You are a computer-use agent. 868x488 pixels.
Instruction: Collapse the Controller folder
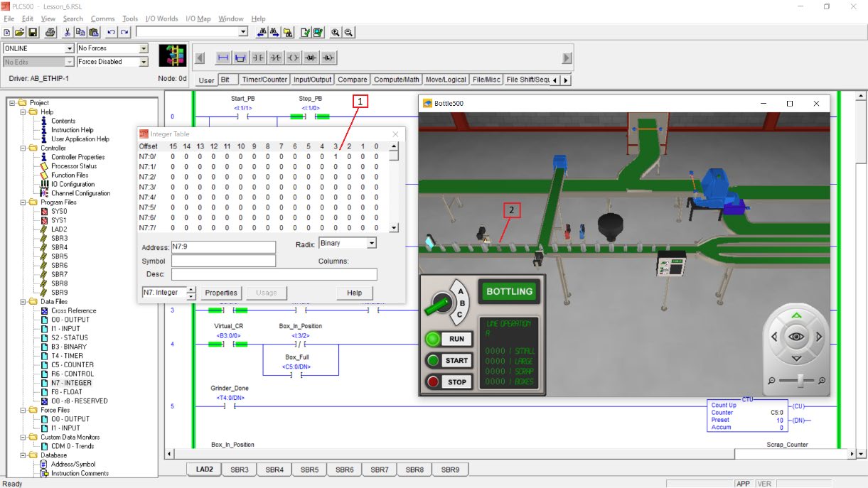(23, 148)
